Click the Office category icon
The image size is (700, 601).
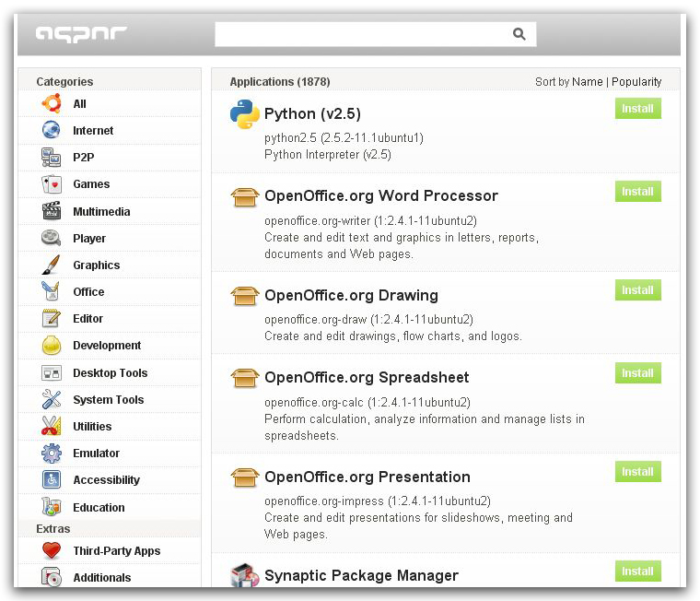pyautogui.click(x=51, y=291)
